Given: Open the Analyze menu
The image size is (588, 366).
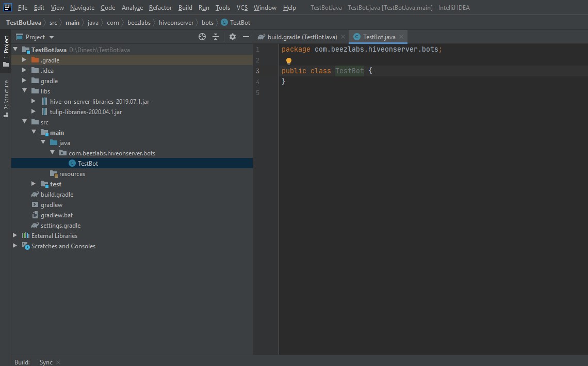Looking at the screenshot, I should point(132,8).
